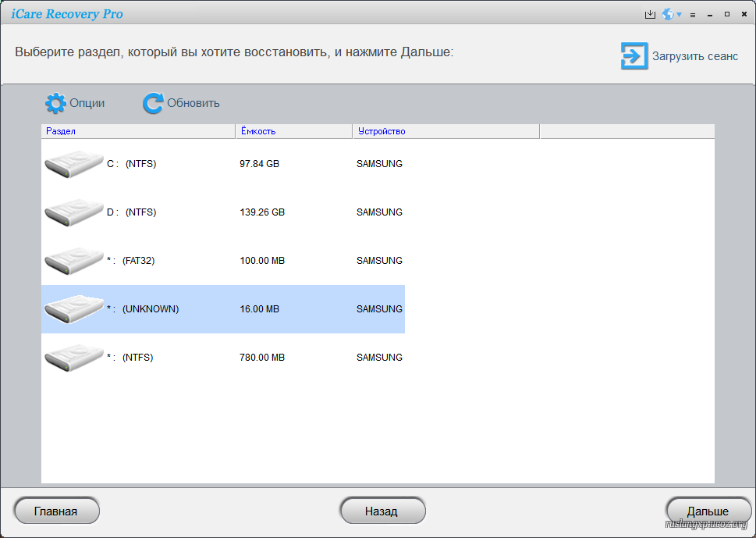Click the Загрузить сеанс arrow icon

pos(634,56)
